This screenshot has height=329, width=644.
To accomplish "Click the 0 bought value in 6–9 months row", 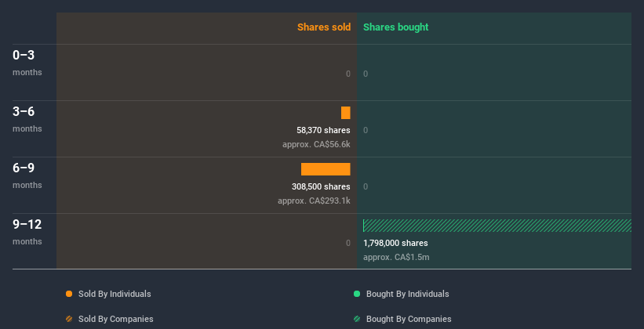I will 366,186.
